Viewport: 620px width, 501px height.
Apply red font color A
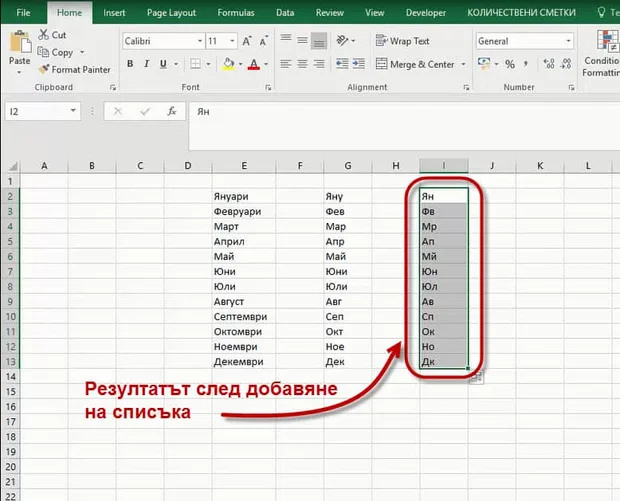(253, 64)
